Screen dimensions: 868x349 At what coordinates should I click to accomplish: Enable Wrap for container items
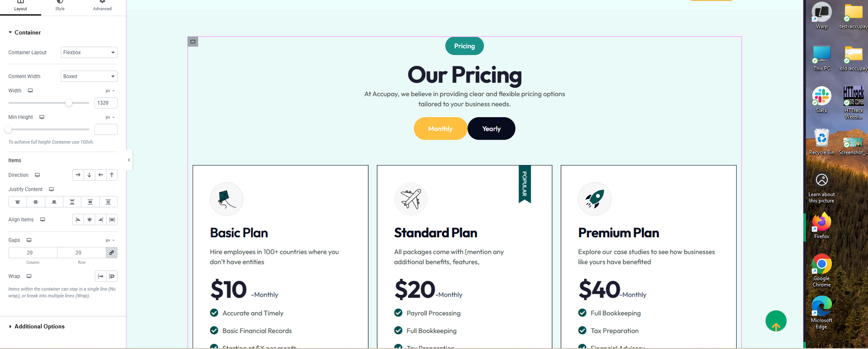click(x=112, y=276)
